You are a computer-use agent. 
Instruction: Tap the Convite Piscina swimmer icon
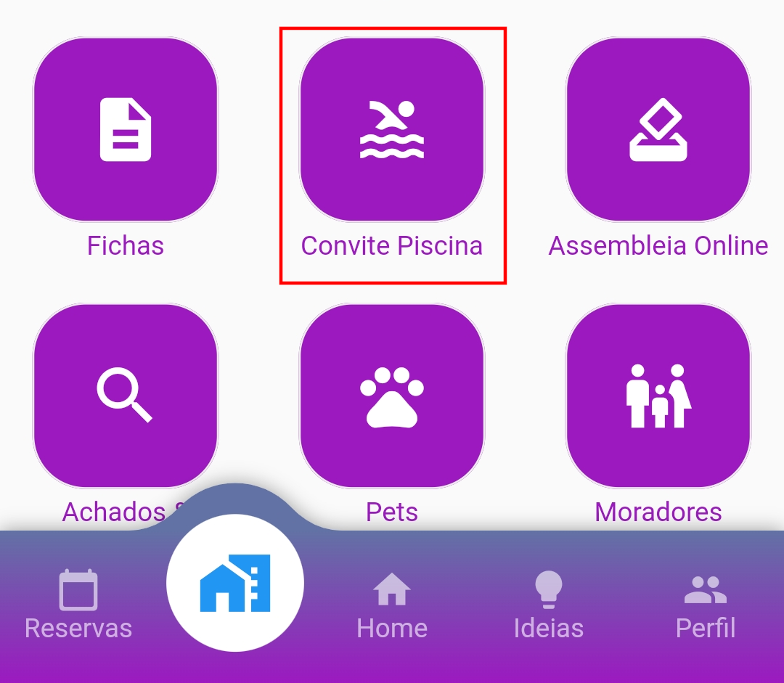tap(392, 129)
